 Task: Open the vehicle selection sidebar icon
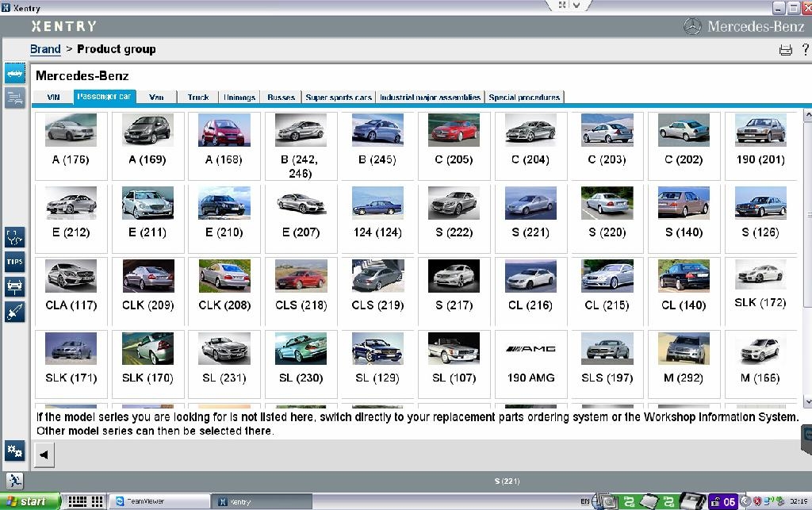tap(15, 74)
